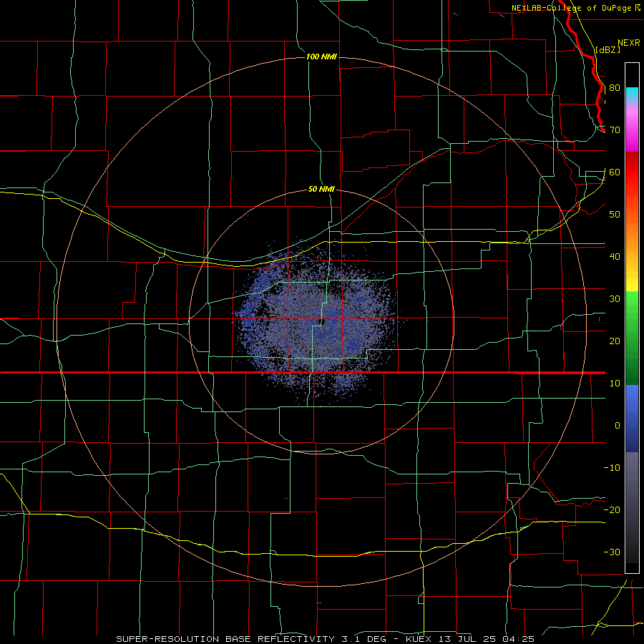The width and height of the screenshot is (644, 644).
Task: Click the 60 value on the dBZ scale
Action: pos(615,172)
